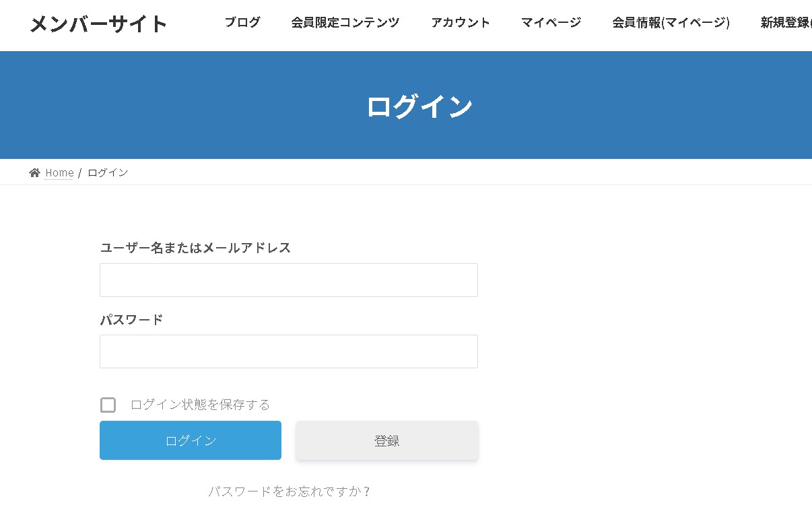Image resolution: width=812 pixels, height=507 pixels.
Task: Click the パスワード field label
Action: [x=131, y=319]
